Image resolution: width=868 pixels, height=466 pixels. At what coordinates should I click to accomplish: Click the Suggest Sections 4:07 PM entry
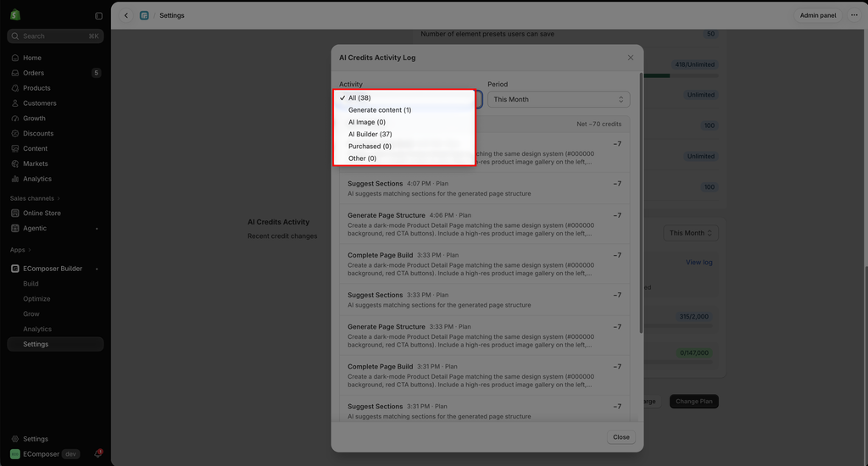[484, 189]
